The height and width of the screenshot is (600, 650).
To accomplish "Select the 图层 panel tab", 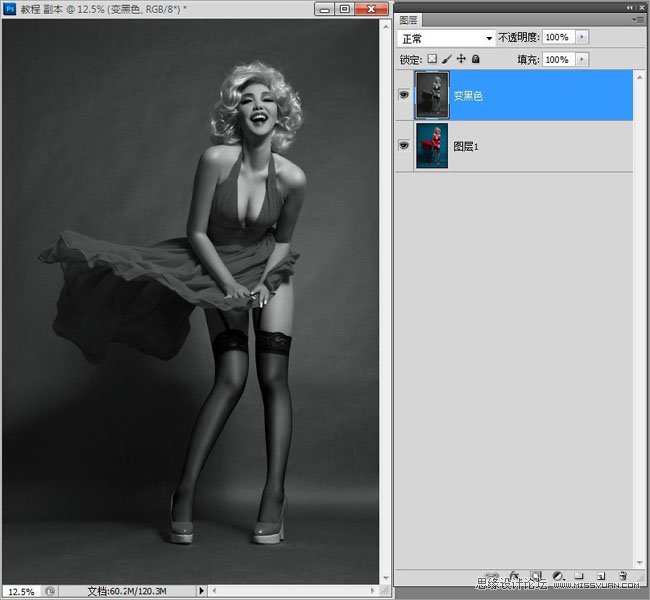I will (409, 20).
